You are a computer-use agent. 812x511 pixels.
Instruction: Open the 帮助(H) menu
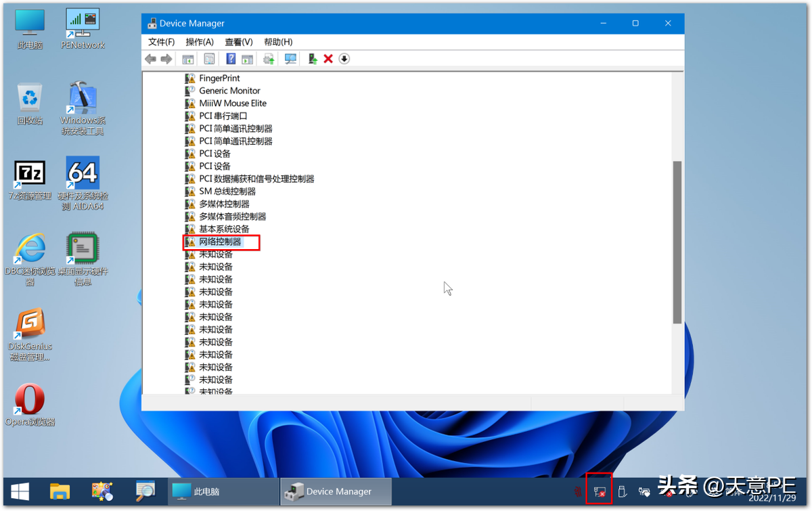278,42
